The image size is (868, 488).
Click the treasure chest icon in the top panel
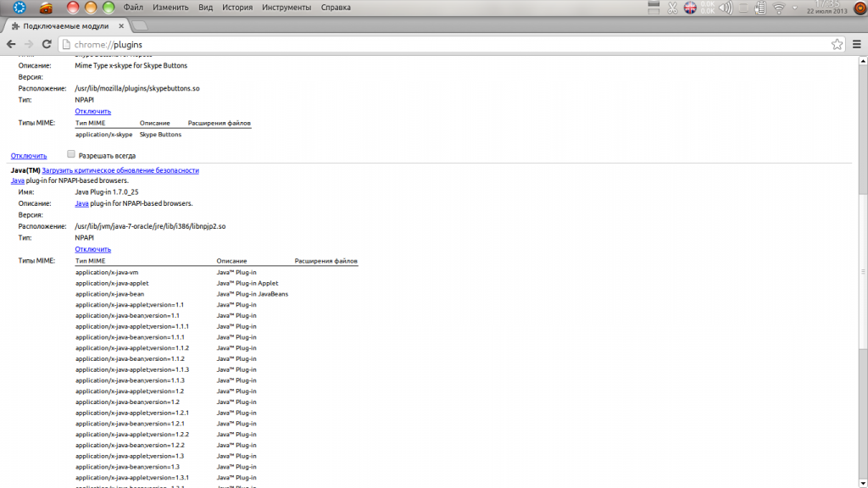46,8
